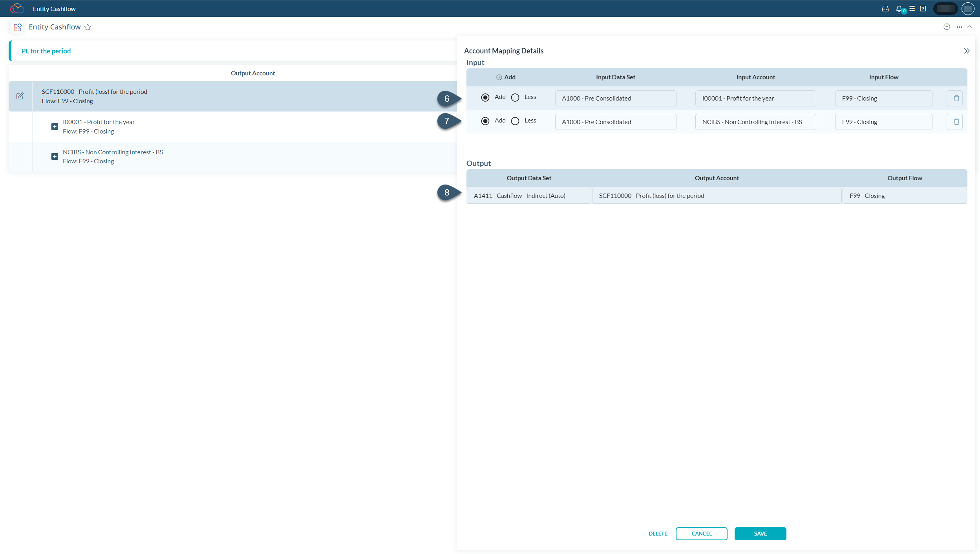The width and height of the screenshot is (980, 554).
Task: Switch to the PL for the period tab
Action: (x=46, y=51)
